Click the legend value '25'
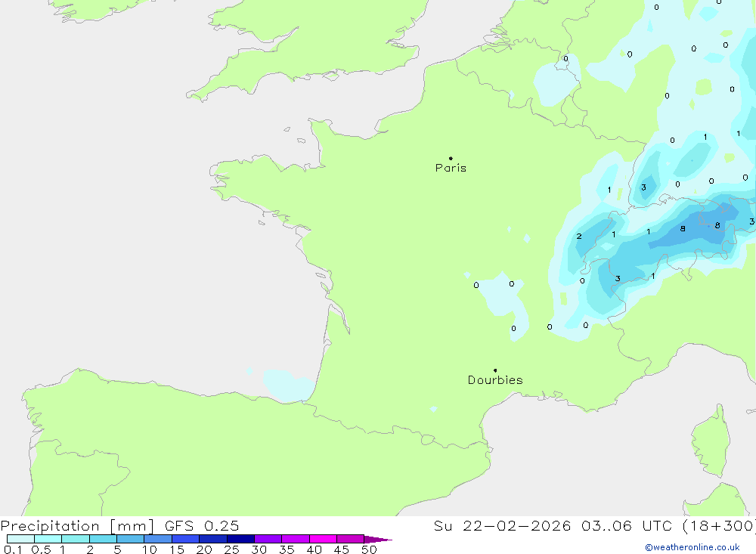This screenshot has height=554, width=756. (x=232, y=549)
